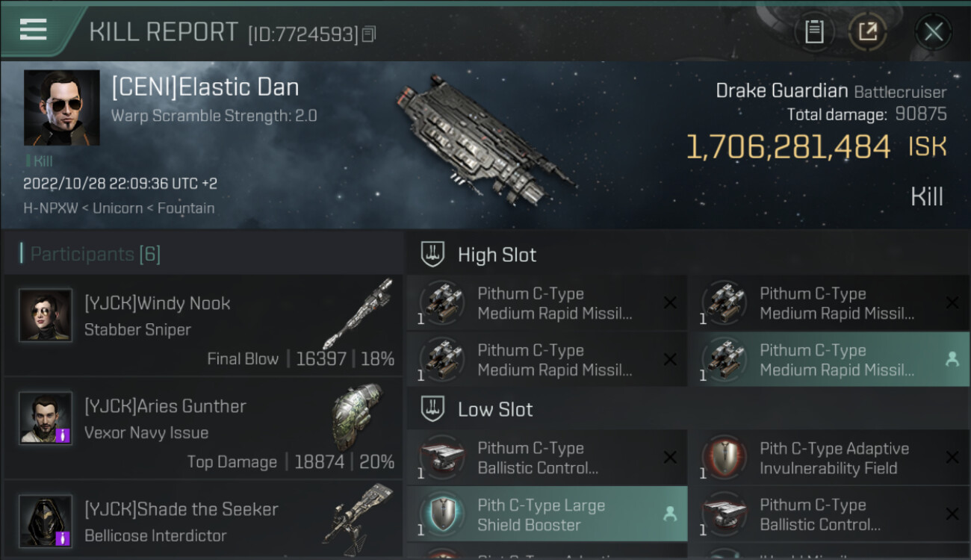
Task: Click the share export icon
Action: pyautogui.click(x=867, y=32)
